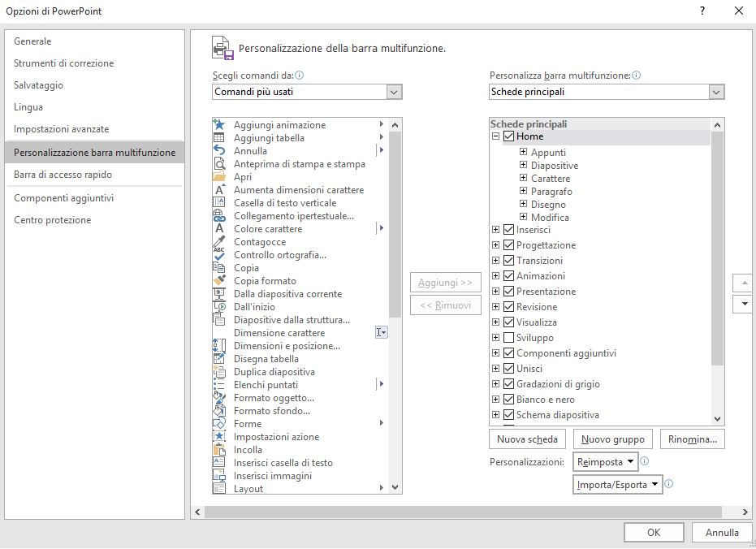The image size is (756, 549).
Task: Select the Aggiungi animazione star icon
Action: click(219, 125)
